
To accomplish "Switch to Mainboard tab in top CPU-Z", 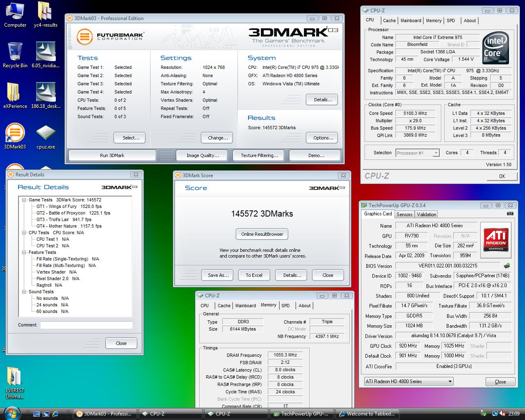I will tap(411, 21).
